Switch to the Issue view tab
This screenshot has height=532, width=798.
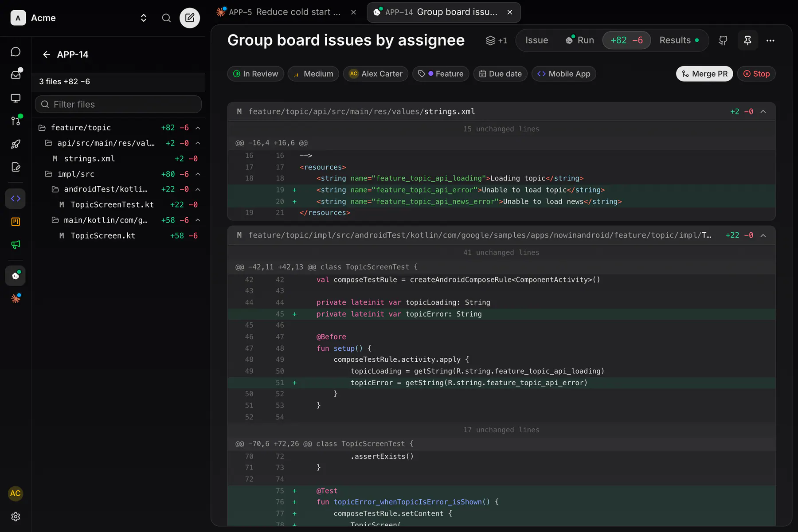pyautogui.click(x=537, y=40)
